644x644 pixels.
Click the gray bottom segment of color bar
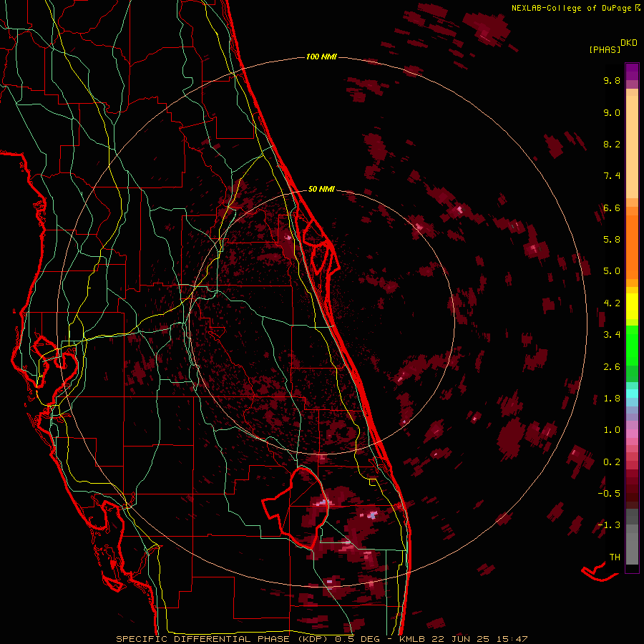click(x=632, y=546)
